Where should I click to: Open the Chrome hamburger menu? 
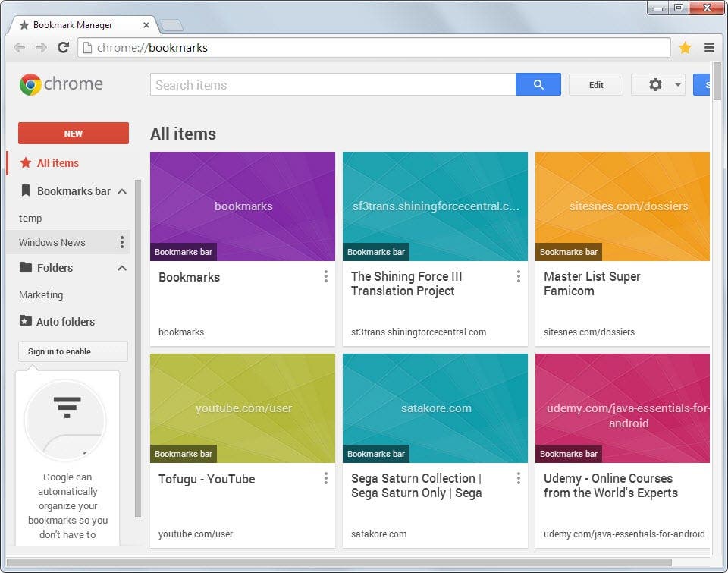coord(709,47)
